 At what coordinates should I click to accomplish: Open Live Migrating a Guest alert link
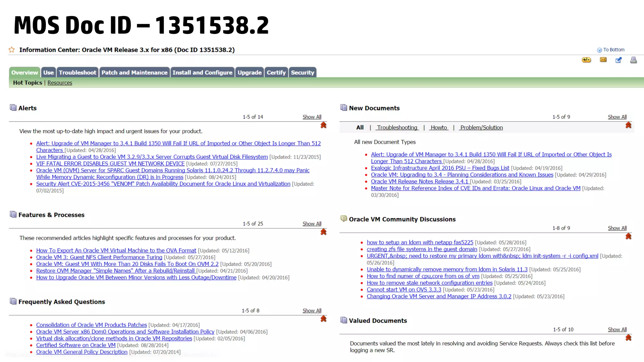click(152, 157)
